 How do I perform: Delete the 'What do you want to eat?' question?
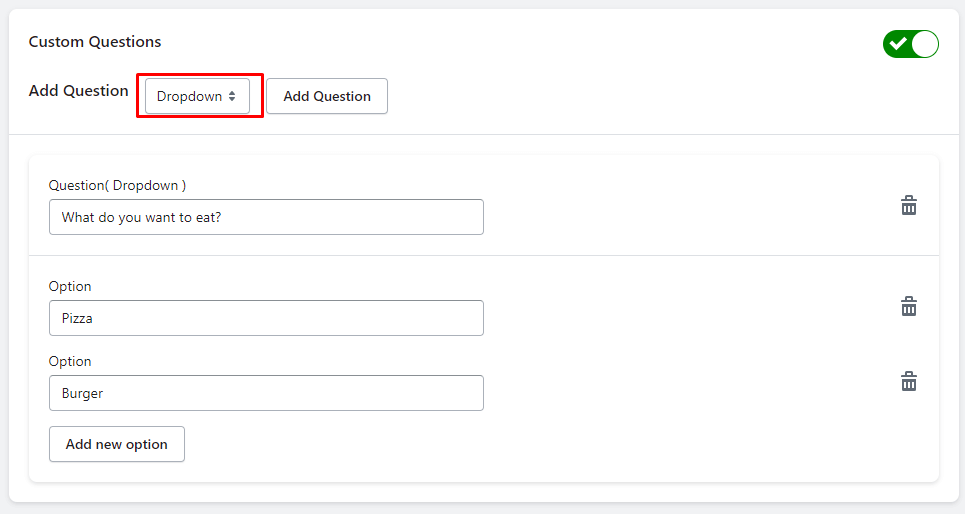tap(909, 206)
